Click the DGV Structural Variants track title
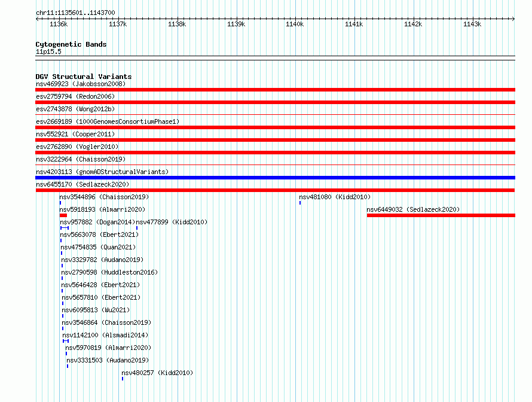The width and height of the screenshot is (532, 402). [x=84, y=77]
